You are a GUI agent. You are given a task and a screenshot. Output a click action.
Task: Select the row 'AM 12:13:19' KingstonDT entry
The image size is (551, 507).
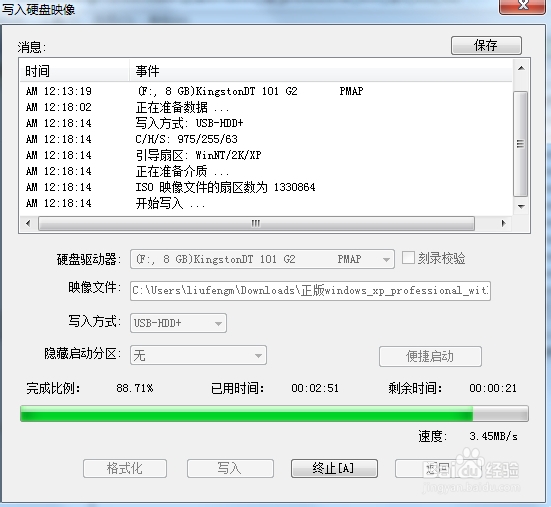[266, 91]
